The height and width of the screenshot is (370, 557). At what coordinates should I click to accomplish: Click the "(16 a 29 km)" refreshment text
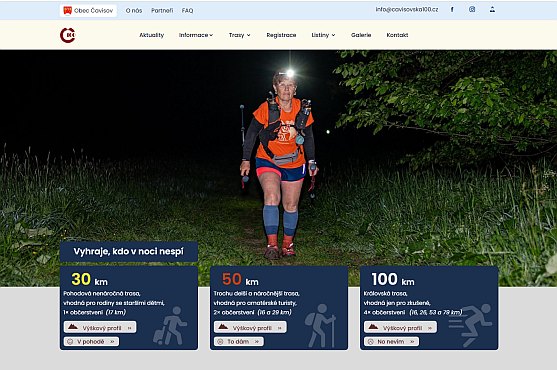click(275, 312)
